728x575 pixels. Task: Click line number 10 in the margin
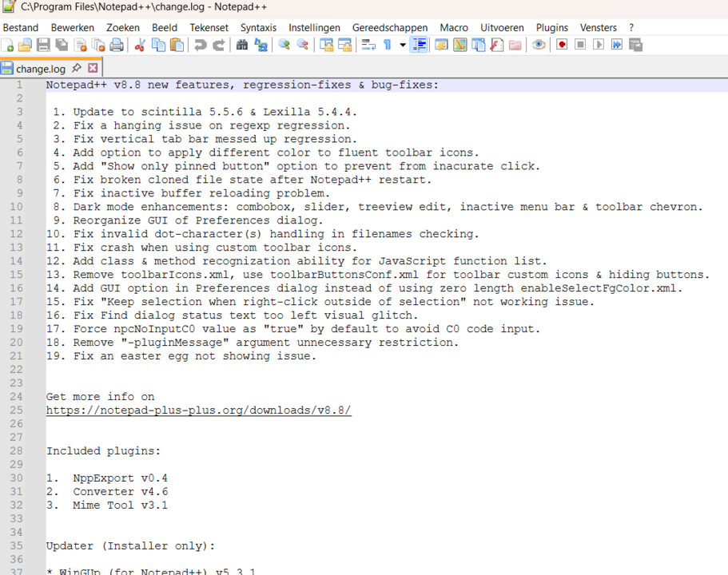(16, 207)
